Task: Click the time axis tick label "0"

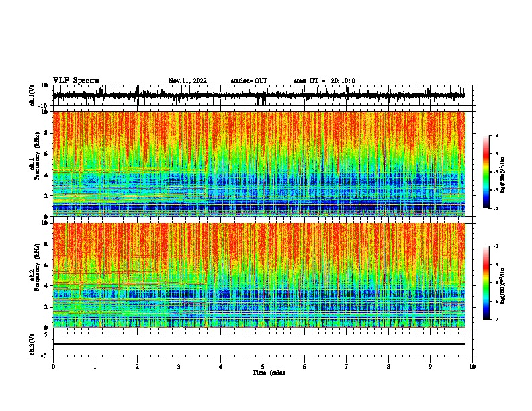Action: (53, 367)
